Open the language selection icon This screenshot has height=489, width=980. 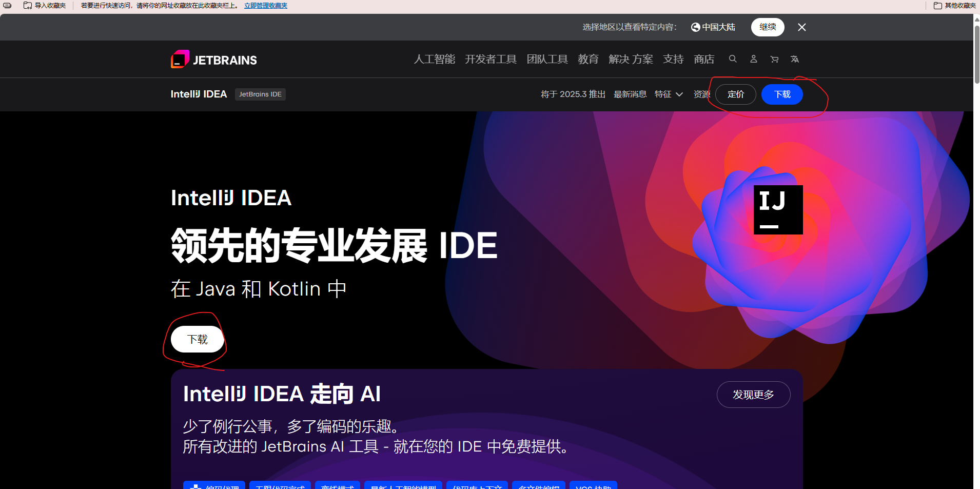tap(795, 59)
